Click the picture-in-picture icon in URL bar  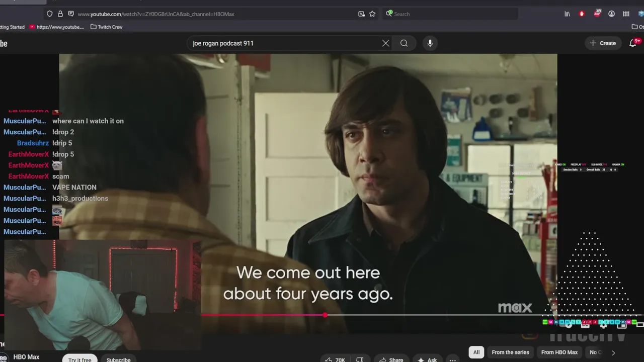(361, 14)
